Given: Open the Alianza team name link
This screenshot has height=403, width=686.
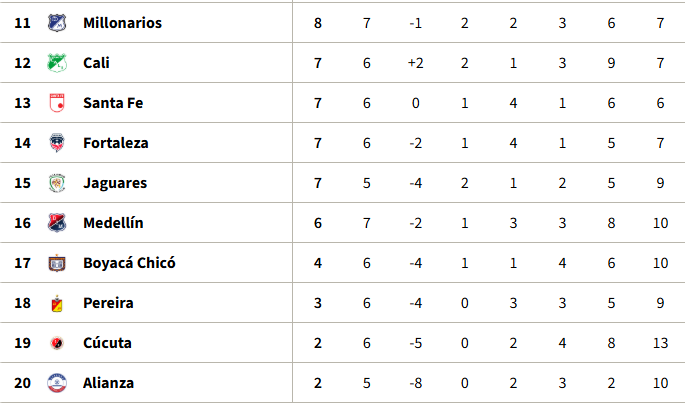Looking at the screenshot, I should 109,383.
